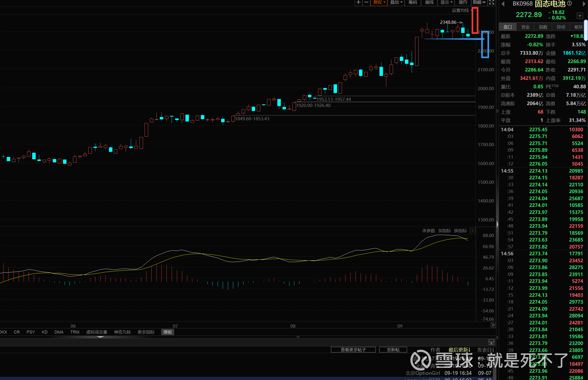Click the zoom out minus icon
The height and width of the screenshot is (380, 588).
[x=366, y=3]
